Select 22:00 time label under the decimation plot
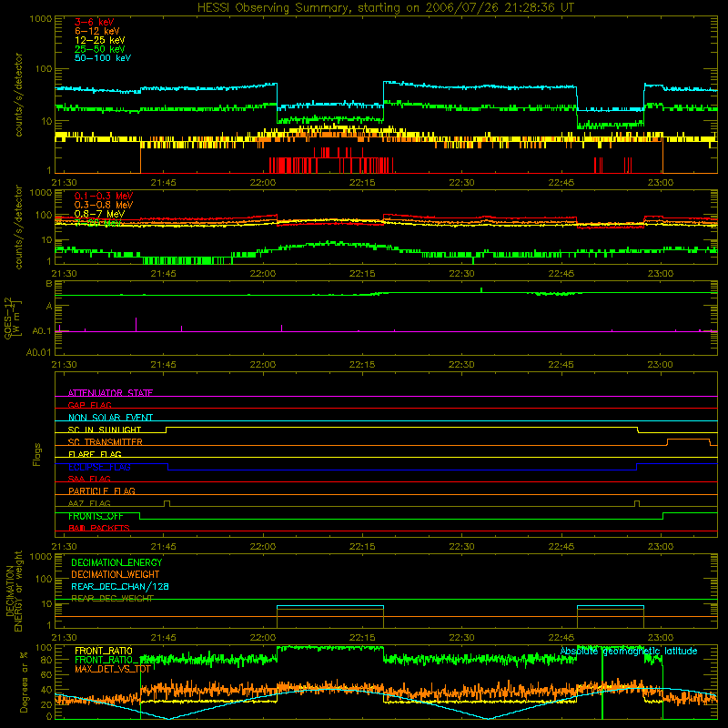This screenshot has height=728, width=728. (263, 638)
